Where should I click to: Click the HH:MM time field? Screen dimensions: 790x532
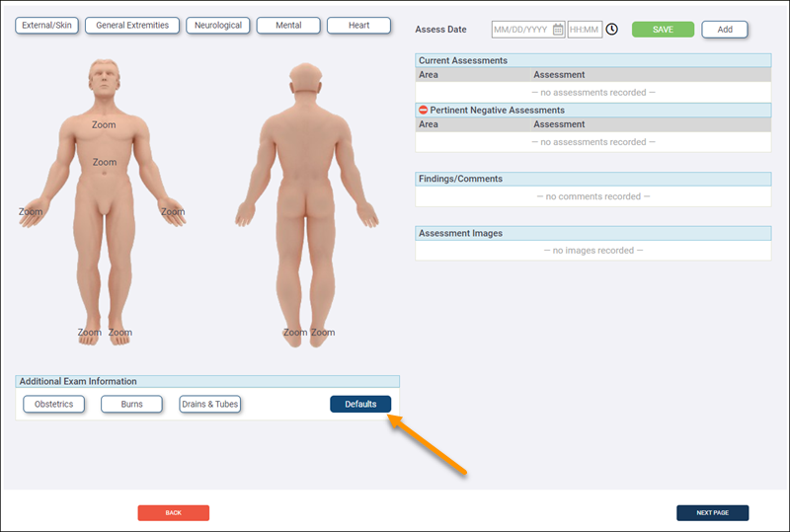pos(585,30)
